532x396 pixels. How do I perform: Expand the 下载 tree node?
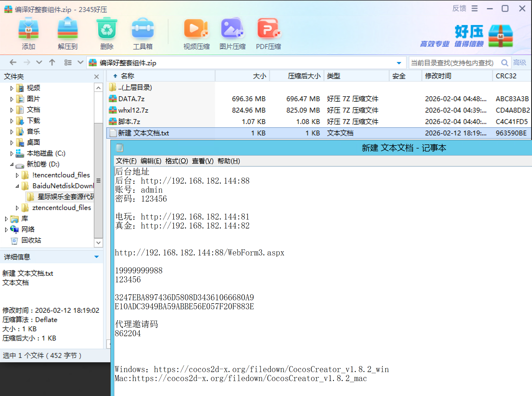(12, 121)
